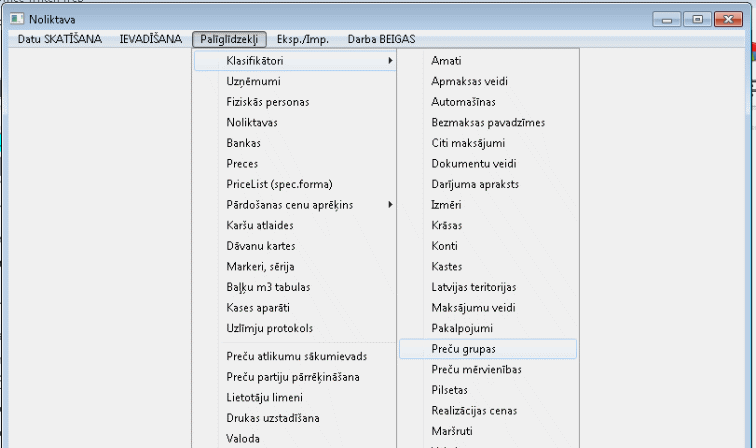Minimize the Noliktava window

pyautogui.click(x=667, y=19)
